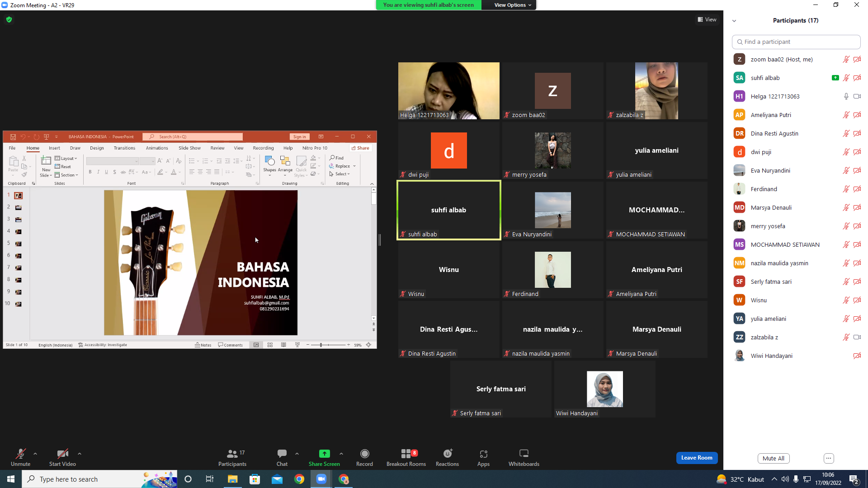Open the PowerPoint File tab
This screenshot has height=488, width=868.
[x=12, y=148]
